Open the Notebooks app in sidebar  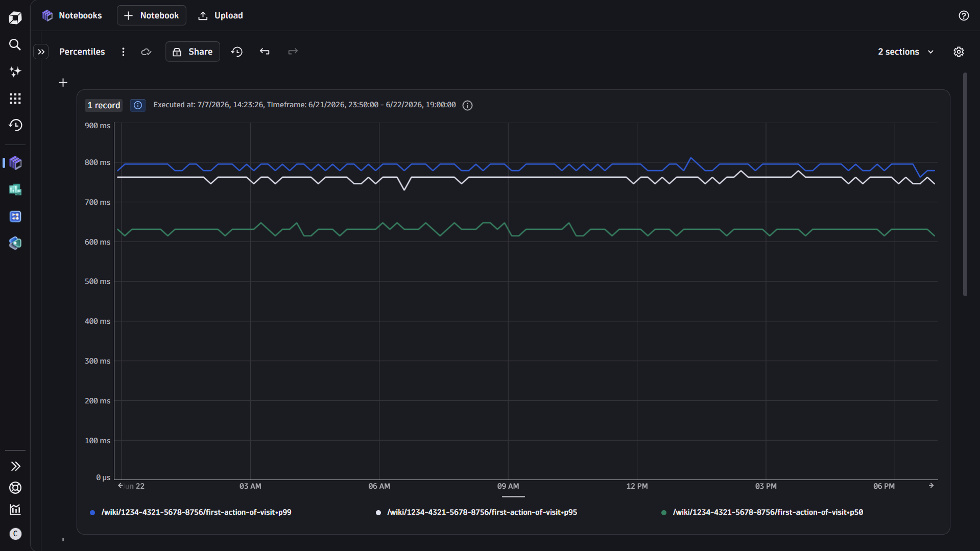pos(15,163)
